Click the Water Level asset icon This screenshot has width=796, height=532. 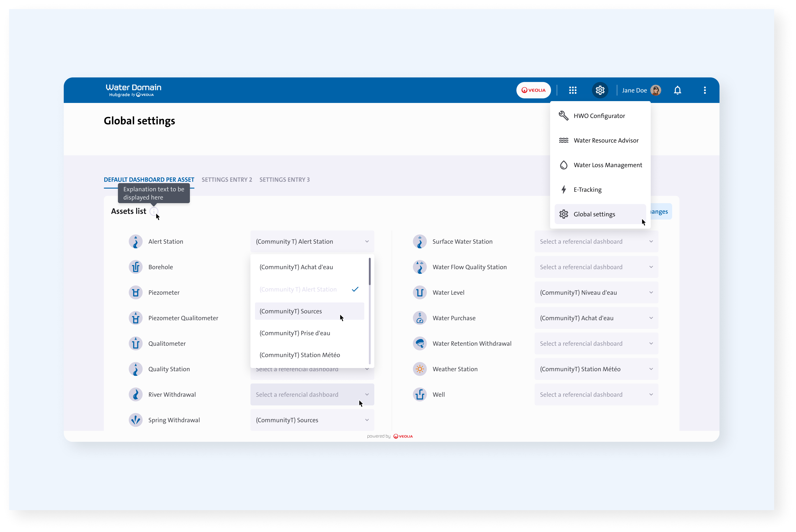(x=420, y=292)
